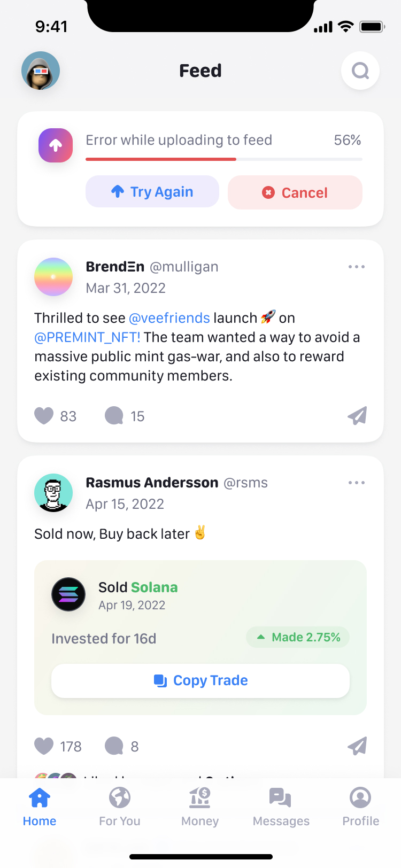Open the @veefriends mention link
This screenshot has height=868, width=401.
pos(169,318)
